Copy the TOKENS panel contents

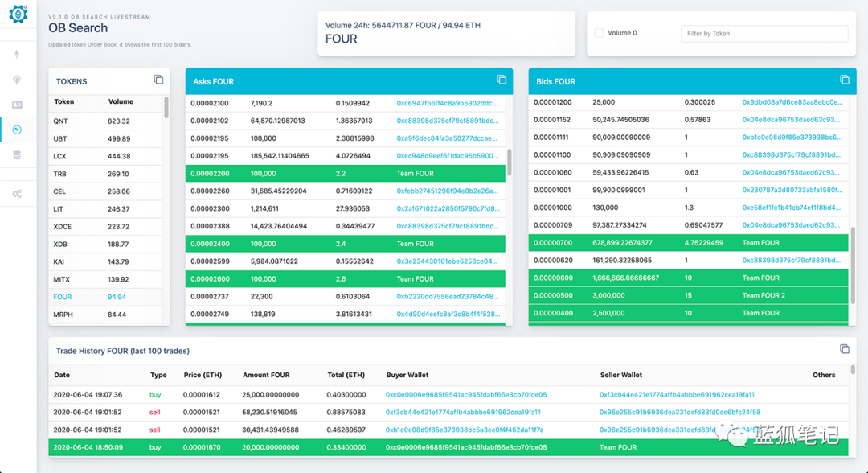coord(158,80)
